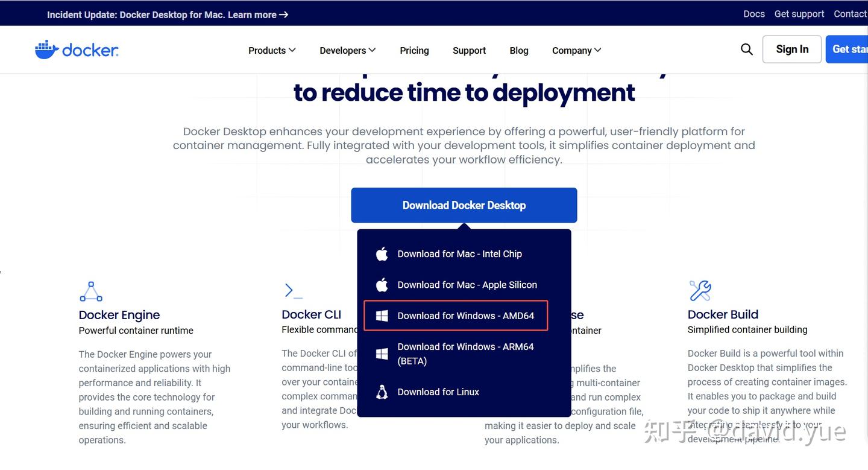Image resolution: width=868 pixels, height=470 pixels.
Task: Click the Docker Build wrench tools icon
Action: 699,291
